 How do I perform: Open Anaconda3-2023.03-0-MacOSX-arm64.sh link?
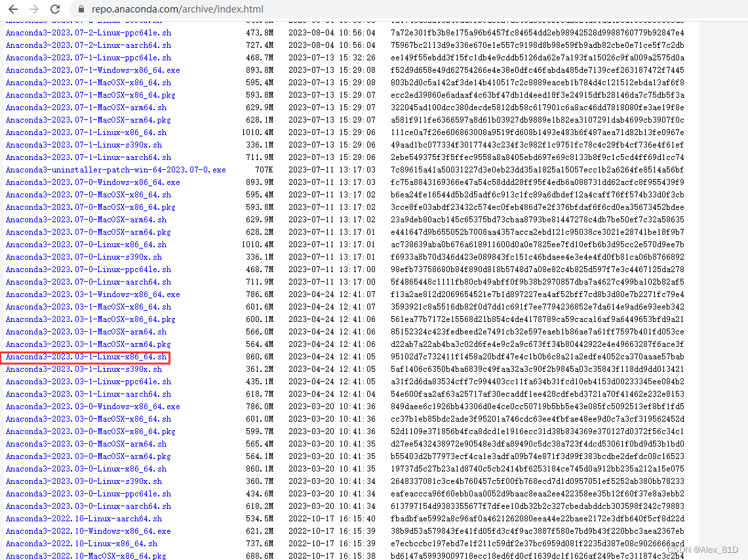pos(87,444)
